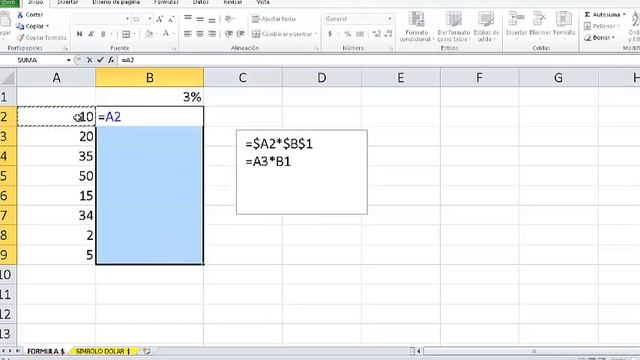Image resolution: width=640 pixels, height=360 pixels.
Task: Open the General number format dropdown
Action: (389, 19)
